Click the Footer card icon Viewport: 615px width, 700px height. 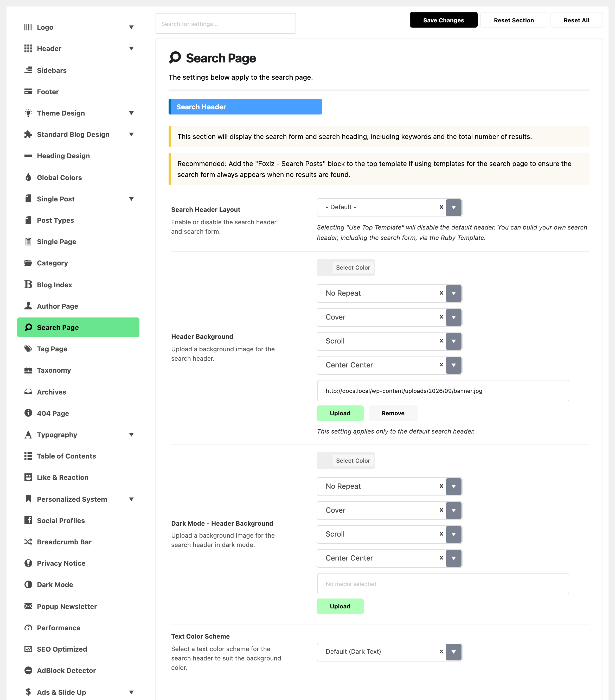[28, 91]
